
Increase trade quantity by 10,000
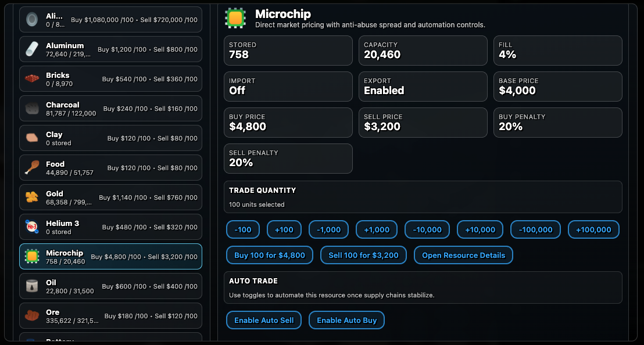tap(480, 229)
